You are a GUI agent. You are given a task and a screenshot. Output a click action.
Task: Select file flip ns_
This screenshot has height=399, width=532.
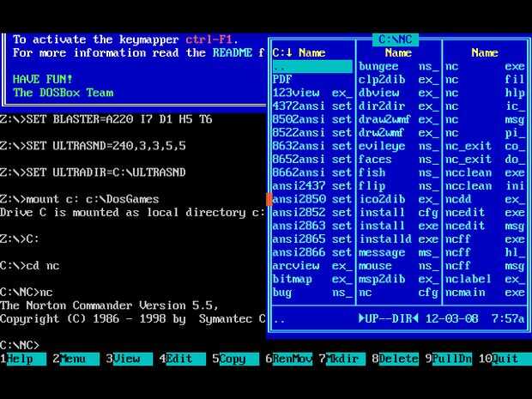click(399, 186)
